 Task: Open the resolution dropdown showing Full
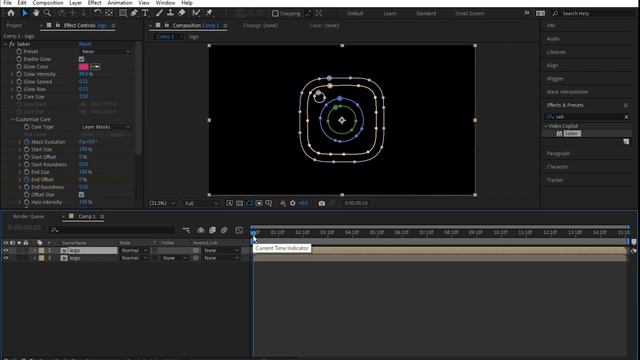(201, 203)
